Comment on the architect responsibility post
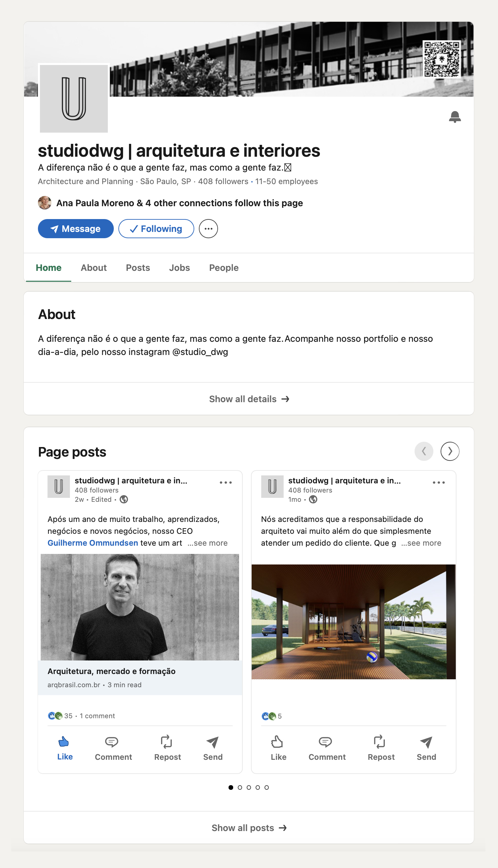The width and height of the screenshot is (498, 868). [x=327, y=749]
